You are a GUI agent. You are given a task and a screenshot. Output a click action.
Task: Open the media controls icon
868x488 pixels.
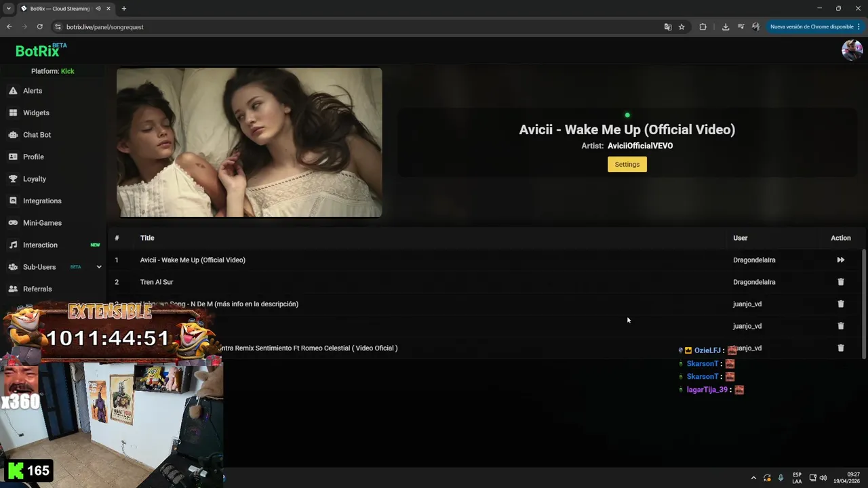coord(741,27)
